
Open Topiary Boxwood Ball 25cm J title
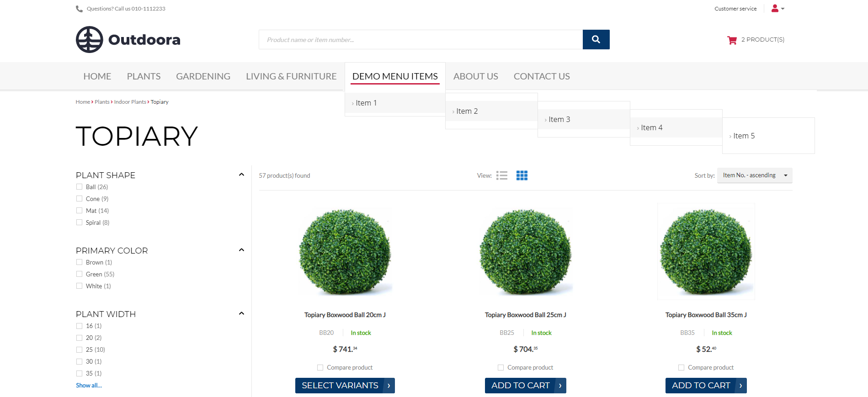point(526,315)
